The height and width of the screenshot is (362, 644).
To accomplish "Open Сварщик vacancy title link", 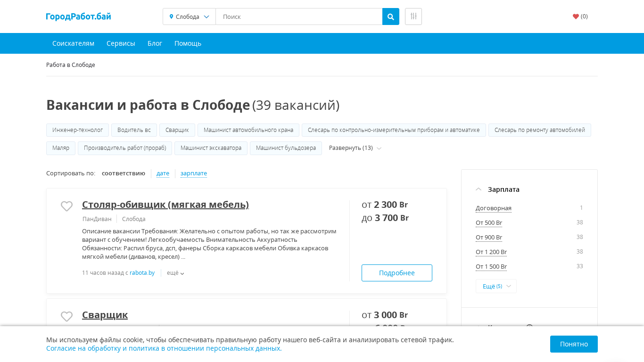I will tap(105, 315).
